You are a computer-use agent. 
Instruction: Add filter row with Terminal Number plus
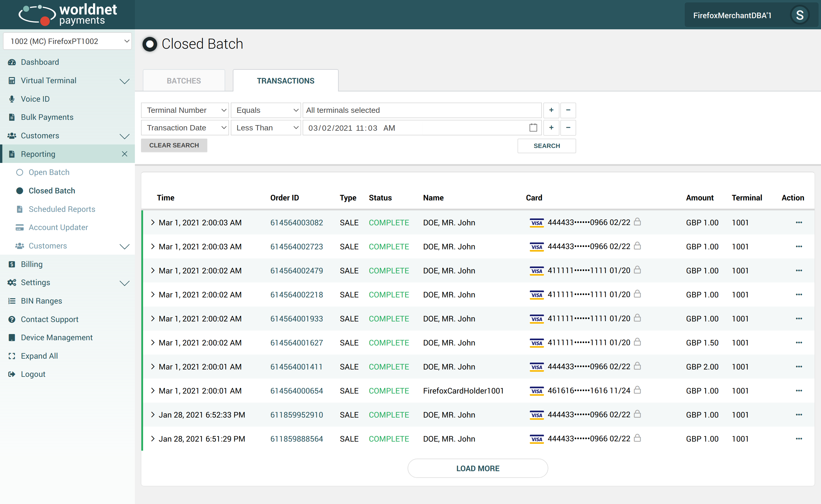tap(551, 110)
